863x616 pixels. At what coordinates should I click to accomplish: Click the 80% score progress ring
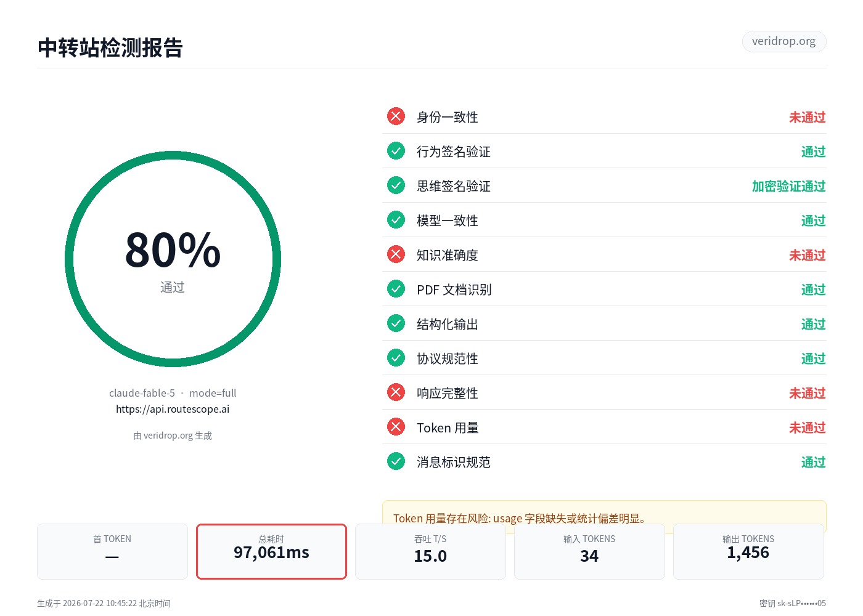click(x=173, y=259)
